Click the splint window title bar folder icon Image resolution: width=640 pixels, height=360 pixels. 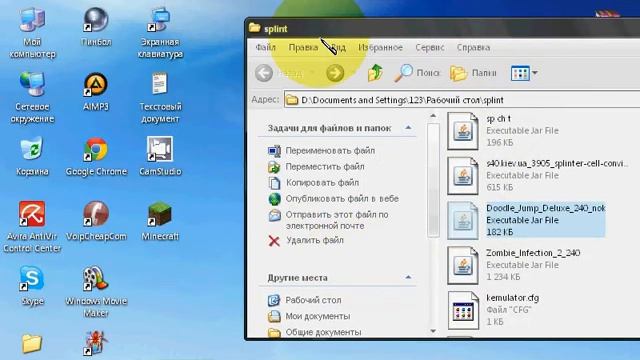click(255, 28)
